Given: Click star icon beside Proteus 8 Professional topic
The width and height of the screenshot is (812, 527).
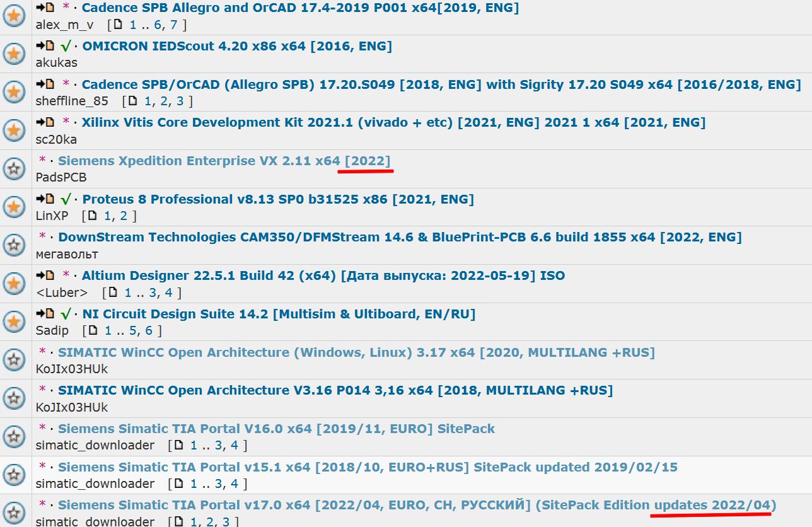Looking at the screenshot, I should click(x=14, y=207).
